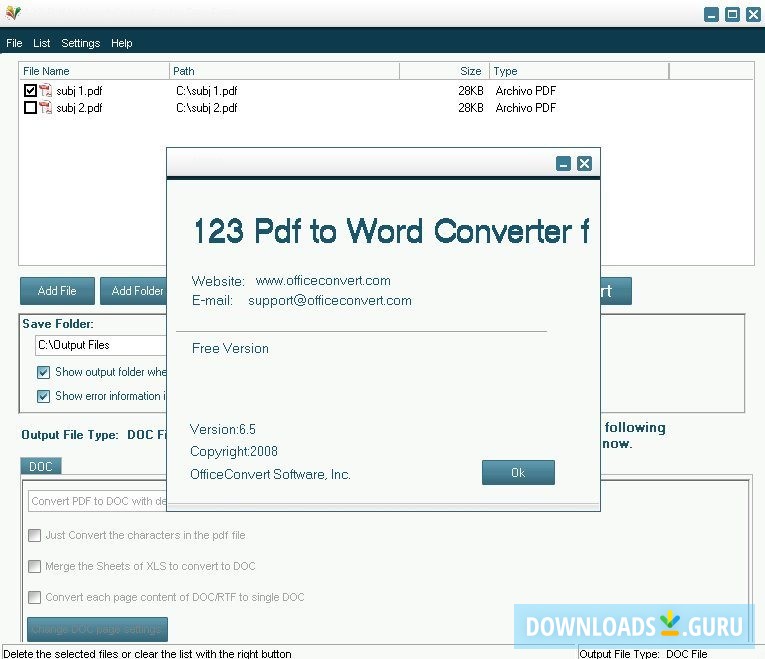The height and width of the screenshot is (659, 765).
Task: Open the File menu
Action: 14,43
